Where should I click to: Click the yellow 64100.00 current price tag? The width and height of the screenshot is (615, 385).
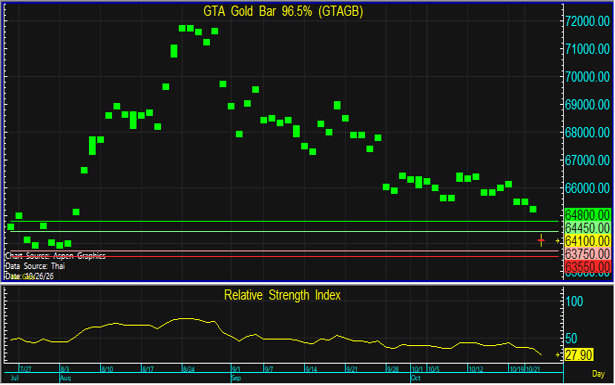pyautogui.click(x=588, y=241)
